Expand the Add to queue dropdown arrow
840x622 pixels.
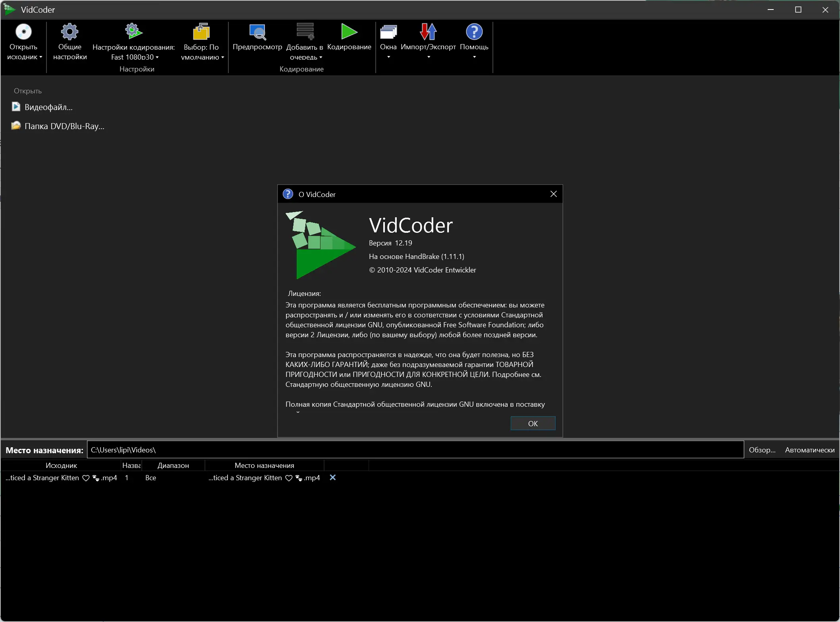coord(321,58)
